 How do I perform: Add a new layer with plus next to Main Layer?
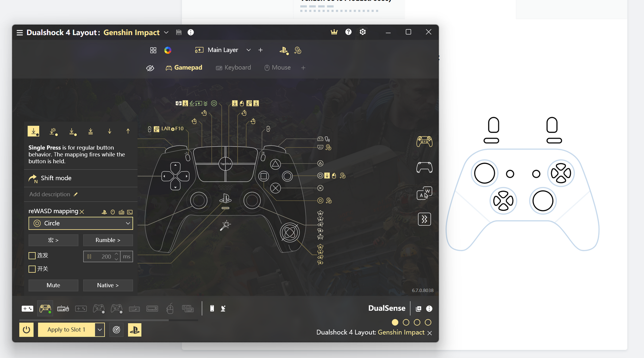click(261, 50)
